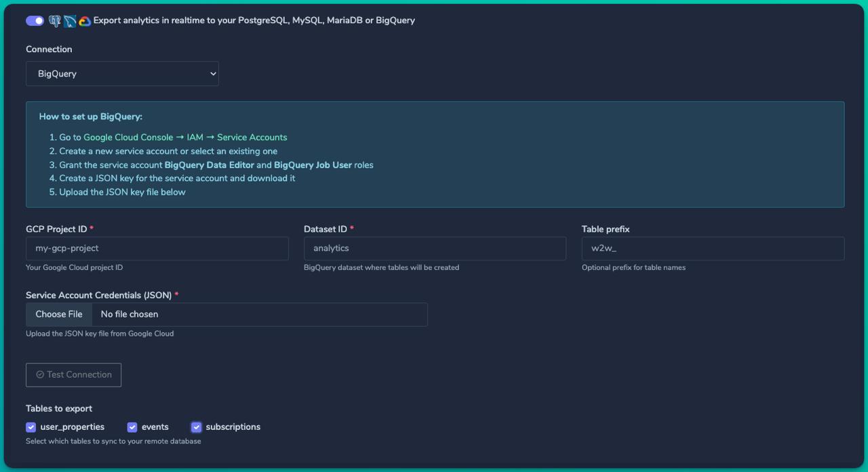Click the Google Cloud icon
868x472 pixels.
(x=85, y=21)
